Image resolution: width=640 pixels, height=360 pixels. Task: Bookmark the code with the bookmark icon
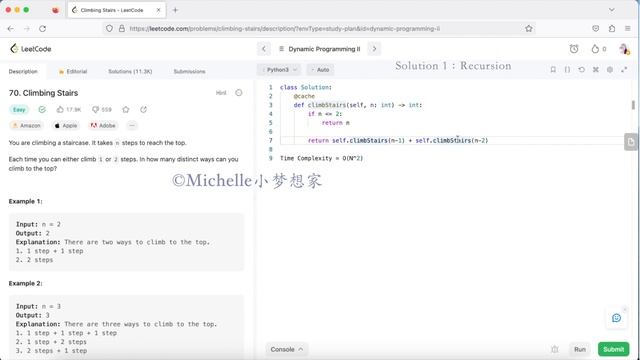[553, 70]
